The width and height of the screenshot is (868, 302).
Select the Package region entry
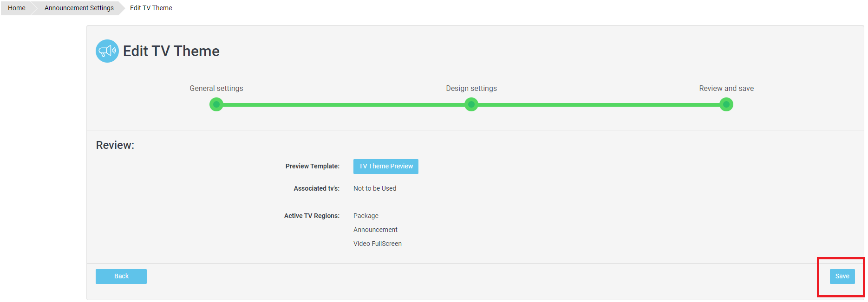click(366, 216)
